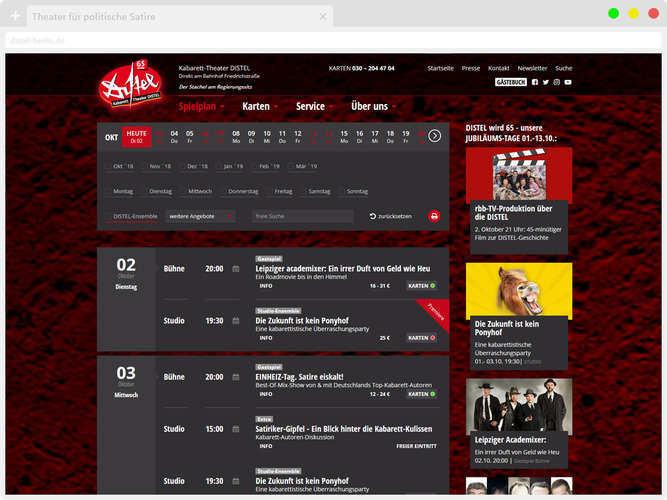The width and height of the screenshot is (667, 500).
Task: Open the YouTube icon in header
Action: pos(568,82)
